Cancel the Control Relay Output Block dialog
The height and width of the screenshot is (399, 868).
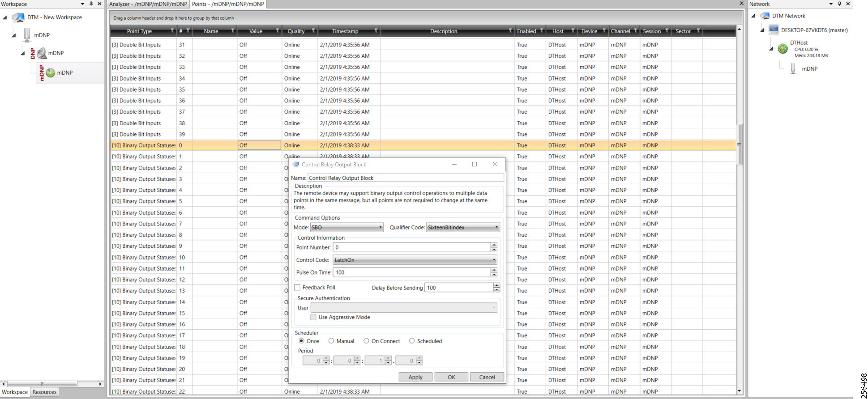click(487, 377)
